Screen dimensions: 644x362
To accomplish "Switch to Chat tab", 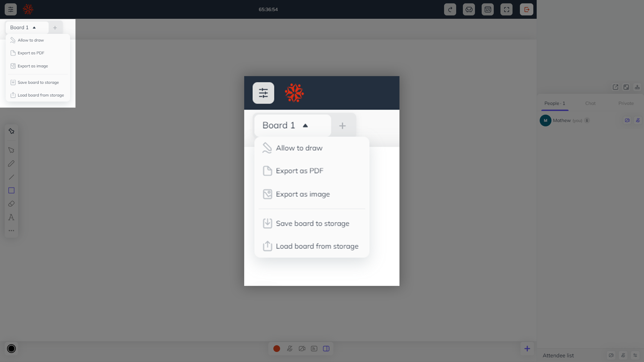I will 590,103.
